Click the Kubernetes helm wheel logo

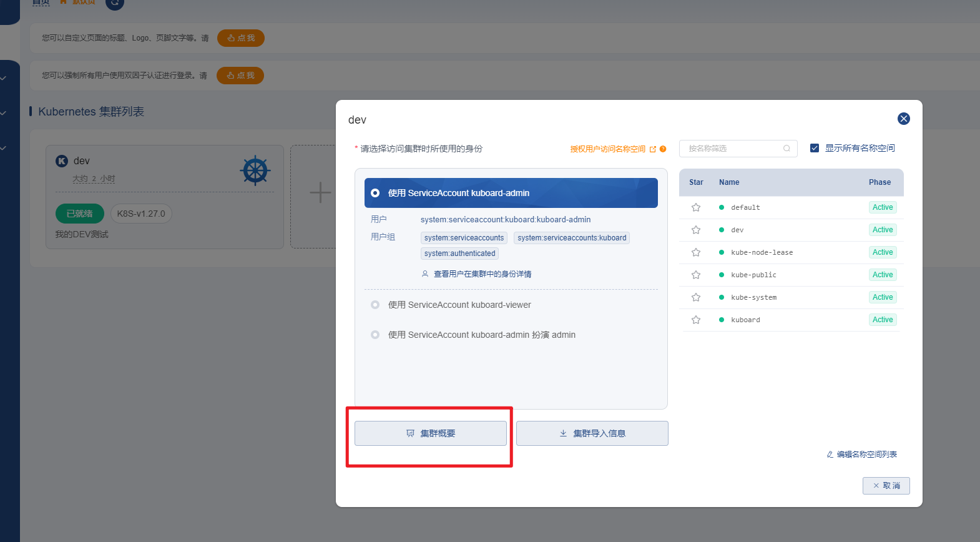pyautogui.click(x=255, y=170)
